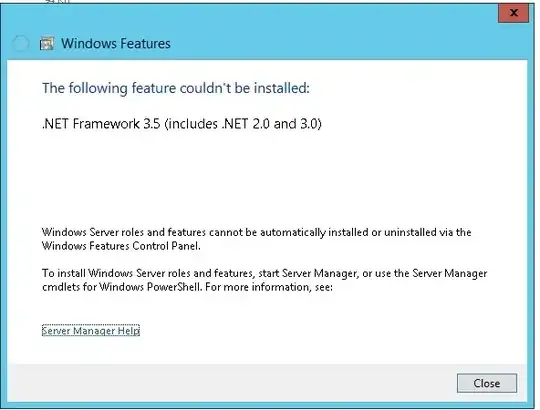Click "start Server Manager" words in paragraph
540x410 pixels.
coord(308,273)
